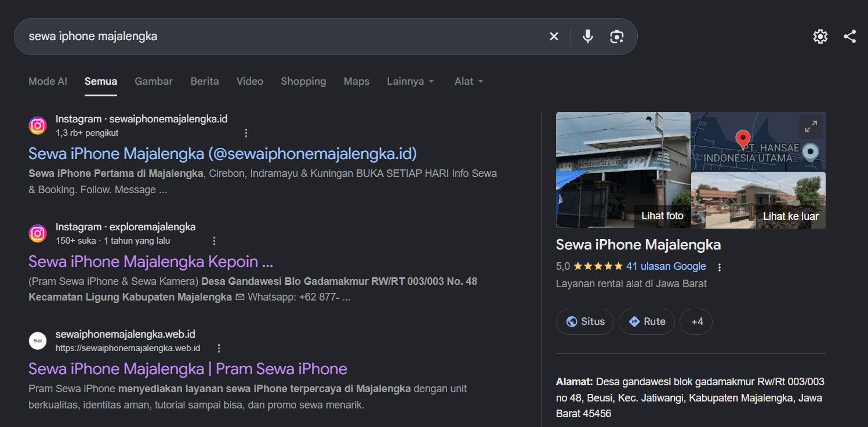Start voice search with microphone

587,37
